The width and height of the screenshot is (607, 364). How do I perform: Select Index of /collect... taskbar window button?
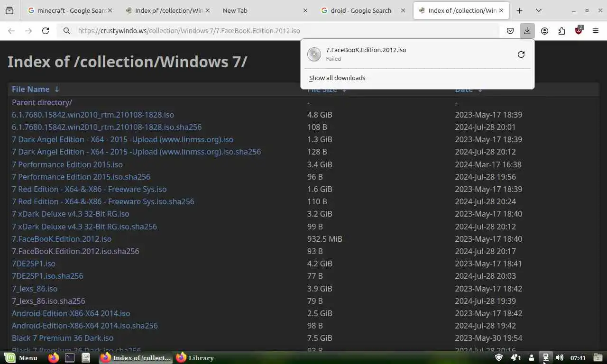[x=136, y=358]
